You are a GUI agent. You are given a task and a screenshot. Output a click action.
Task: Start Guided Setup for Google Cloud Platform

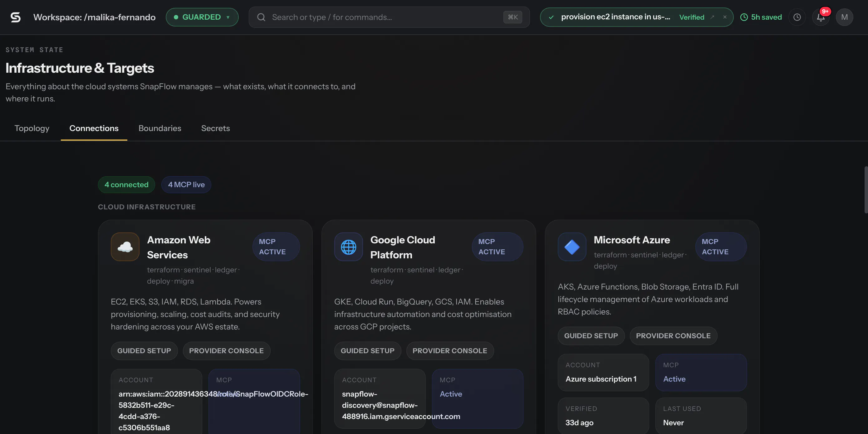point(368,351)
